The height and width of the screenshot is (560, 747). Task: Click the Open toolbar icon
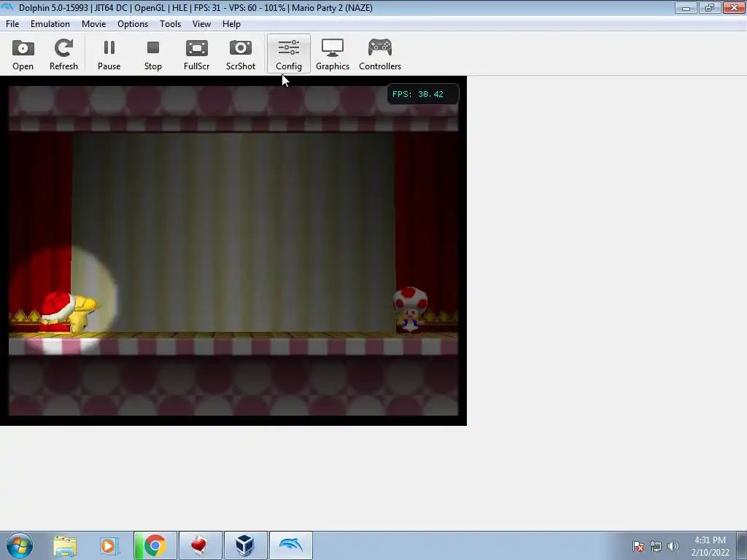(23, 54)
